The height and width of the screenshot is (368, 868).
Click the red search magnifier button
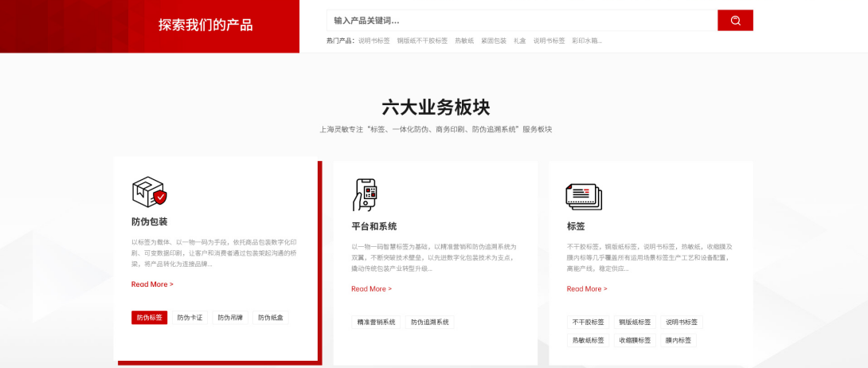point(735,21)
